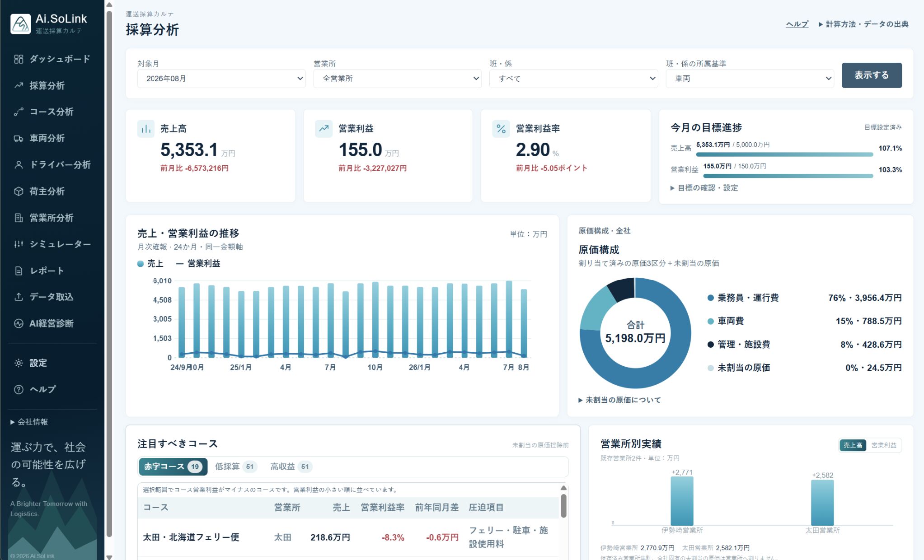Switch 営業所別実績 to 営業利益 view
This screenshot has width=924, height=560.
tap(884, 445)
